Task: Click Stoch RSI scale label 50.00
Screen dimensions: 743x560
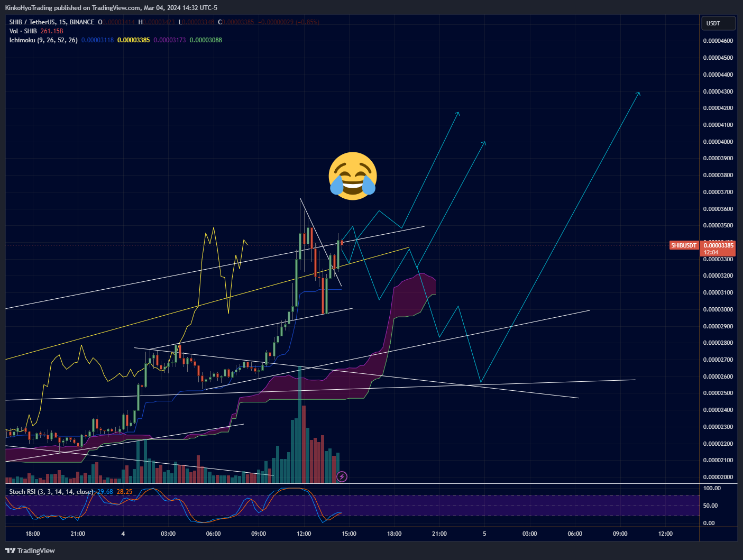Action: tap(710, 506)
